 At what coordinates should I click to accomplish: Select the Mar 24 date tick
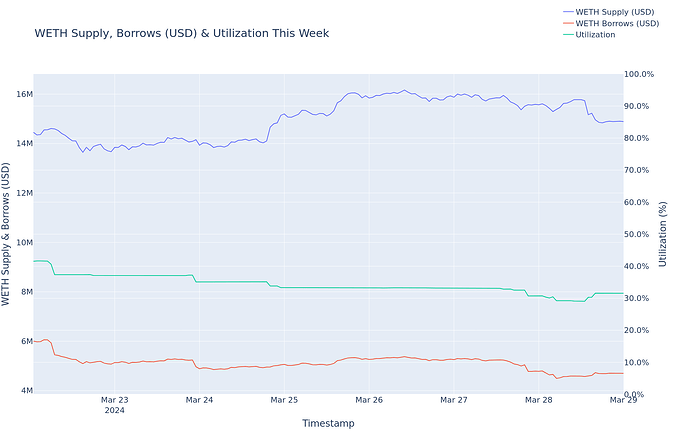coord(199,400)
